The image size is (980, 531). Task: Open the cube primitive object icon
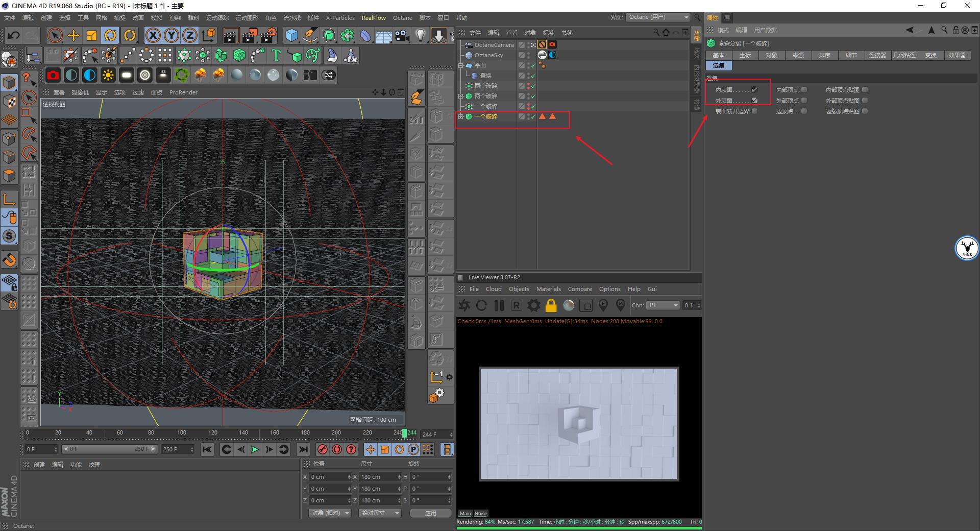[x=292, y=35]
